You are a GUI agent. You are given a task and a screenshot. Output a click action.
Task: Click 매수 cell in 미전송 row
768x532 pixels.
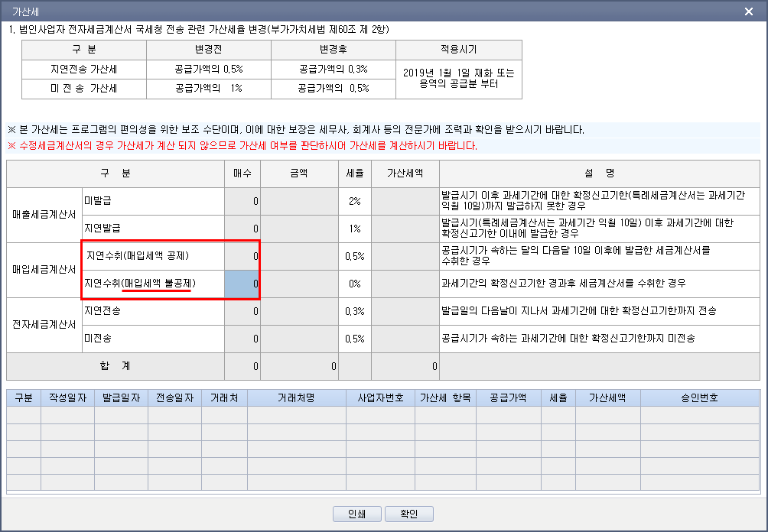[242, 339]
